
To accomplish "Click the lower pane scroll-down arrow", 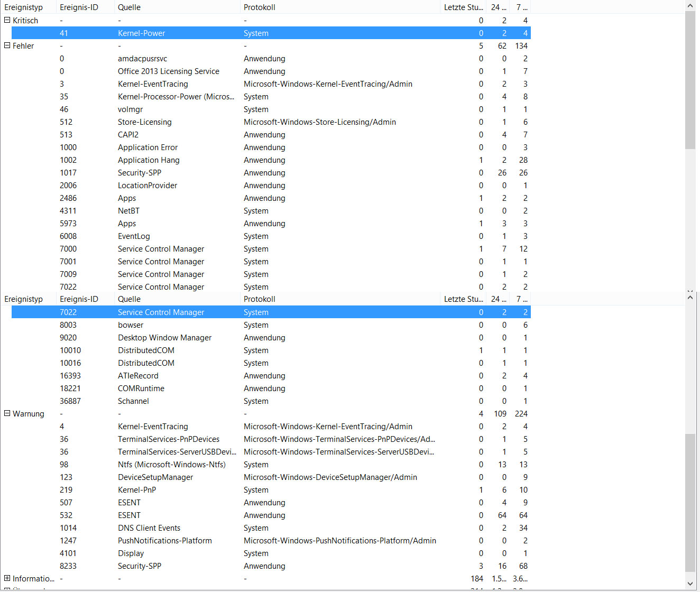I will pyautogui.click(x=690, y=583).
